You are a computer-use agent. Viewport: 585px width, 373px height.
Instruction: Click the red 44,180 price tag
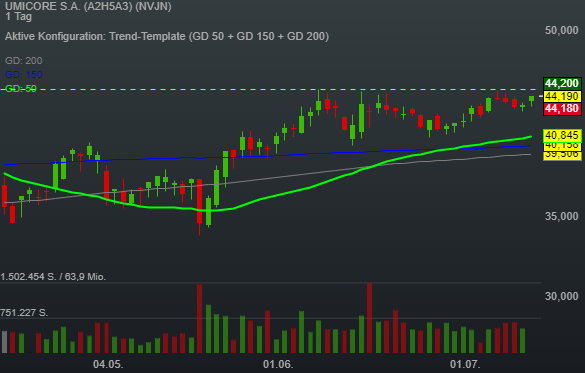(x=561, y=109)
